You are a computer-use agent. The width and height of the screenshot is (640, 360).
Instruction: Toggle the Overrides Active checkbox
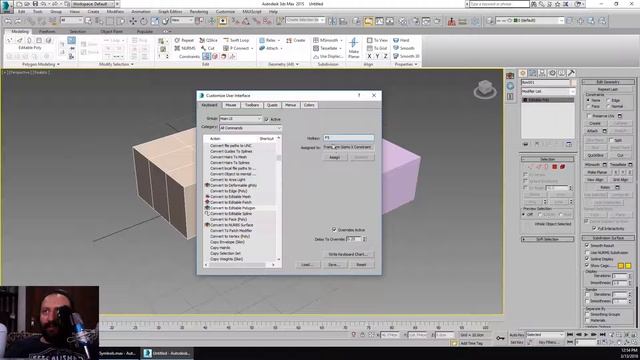click(x=334, y=230)
